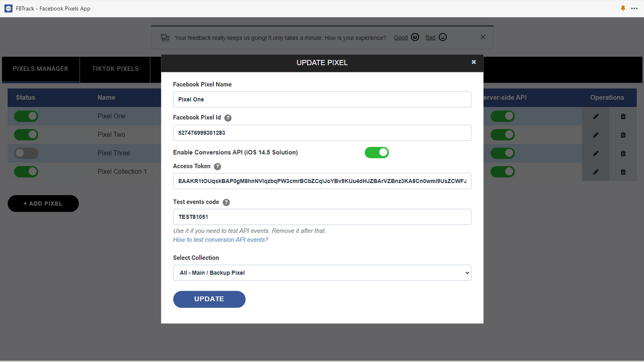The width and height of the screenshot is (644, 362).
Task: Open the three-dot more options menu
Action: [634, 9]
